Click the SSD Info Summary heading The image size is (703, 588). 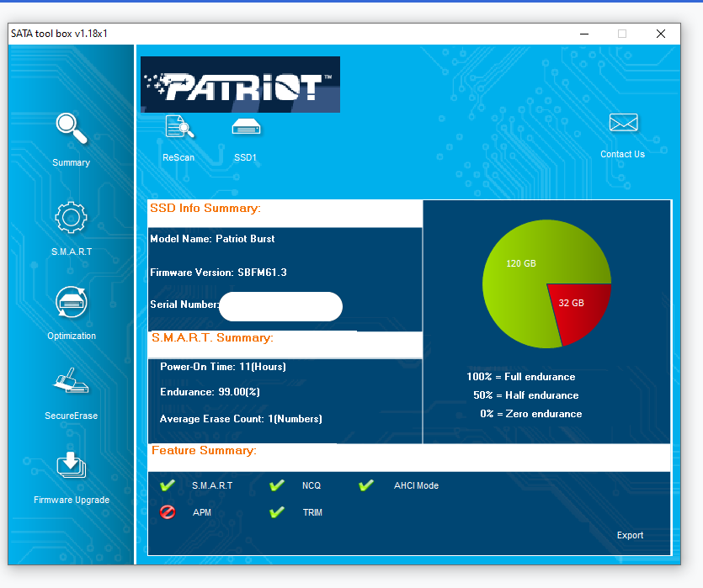205,209
